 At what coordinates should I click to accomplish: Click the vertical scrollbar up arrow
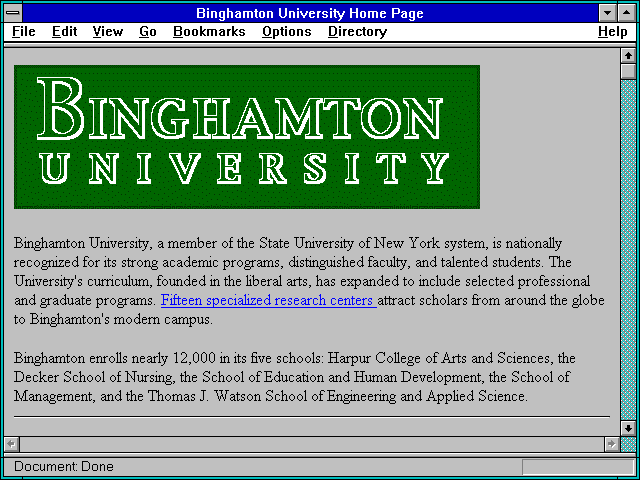tap(628, 56)
